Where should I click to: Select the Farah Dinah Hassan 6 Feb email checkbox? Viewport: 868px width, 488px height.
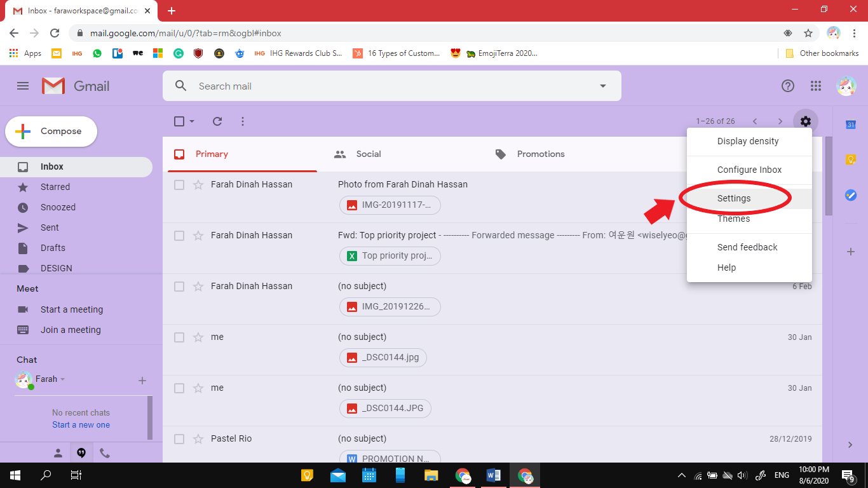coord(179,287)
